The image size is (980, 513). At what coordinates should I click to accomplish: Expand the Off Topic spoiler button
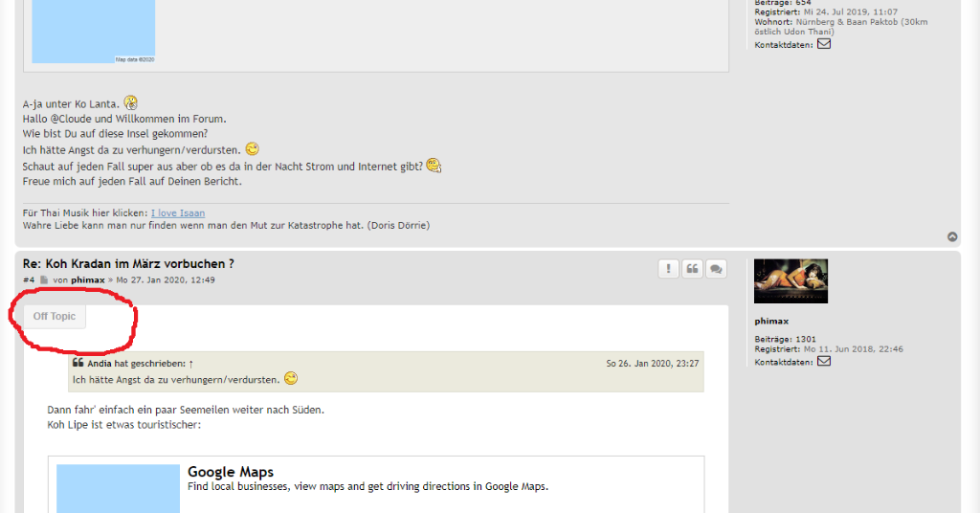click(x=55, y=316)
